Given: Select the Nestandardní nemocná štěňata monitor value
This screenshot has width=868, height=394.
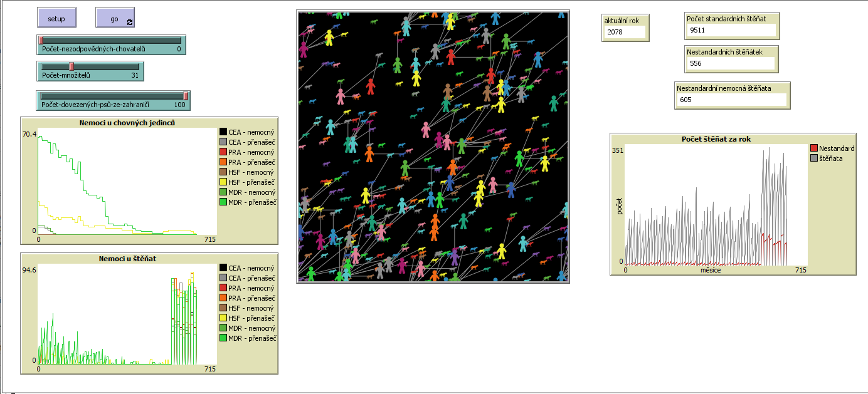Looking at the screenshot, I should (x=731, y=100).
